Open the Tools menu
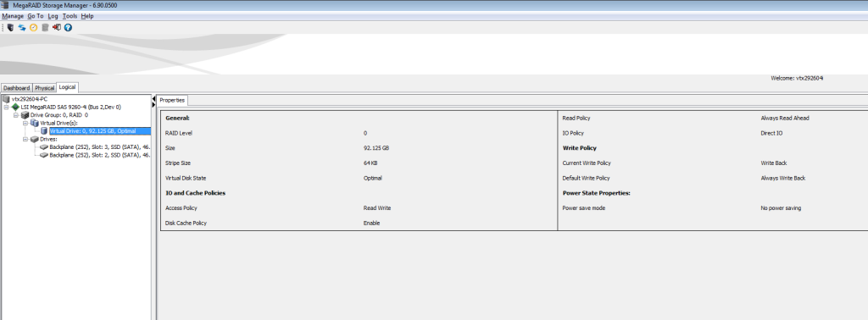Viewport: 868px width, 320px height. pyautogui.click(x=70, y=16)
